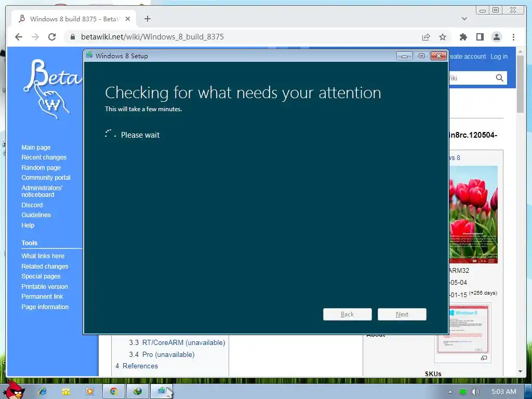Click the BetaWiki logo

click(x=52, y=89)
